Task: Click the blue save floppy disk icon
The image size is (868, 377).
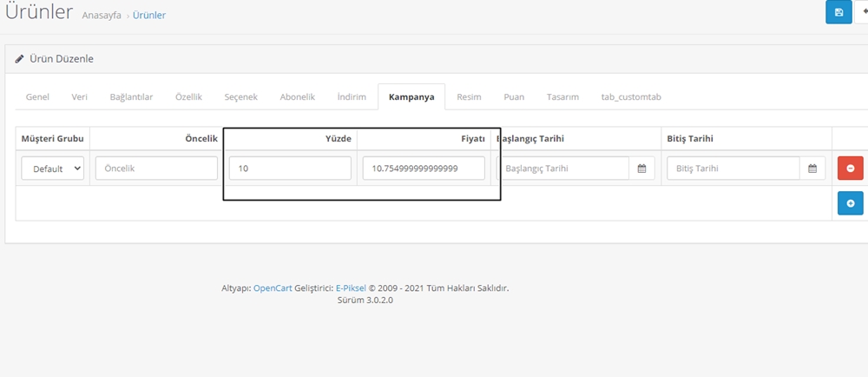Action: [x=838, y=12]
